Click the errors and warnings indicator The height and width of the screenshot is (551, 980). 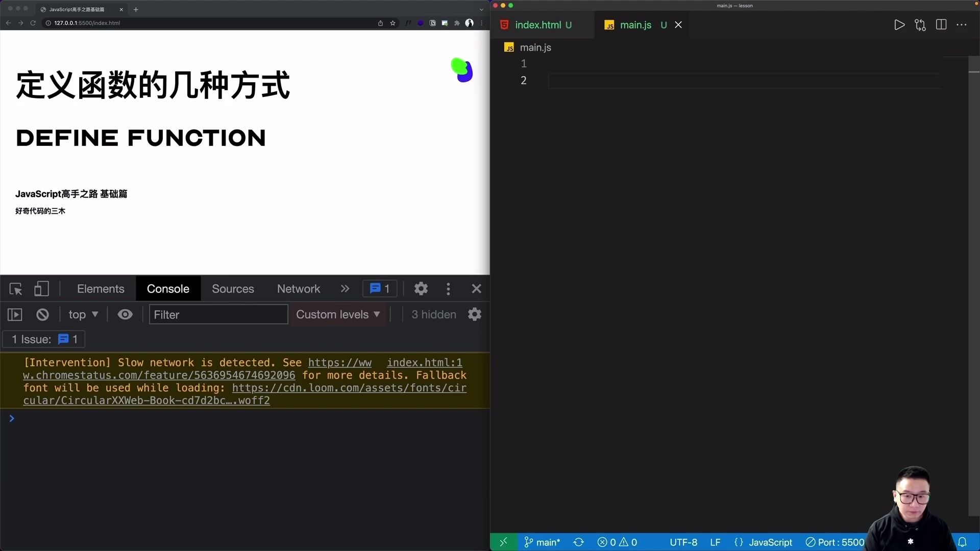click(617, 542)
